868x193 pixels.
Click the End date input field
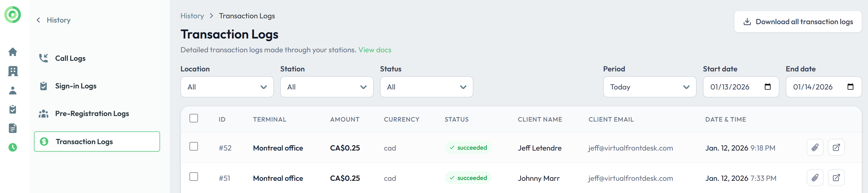815,87
